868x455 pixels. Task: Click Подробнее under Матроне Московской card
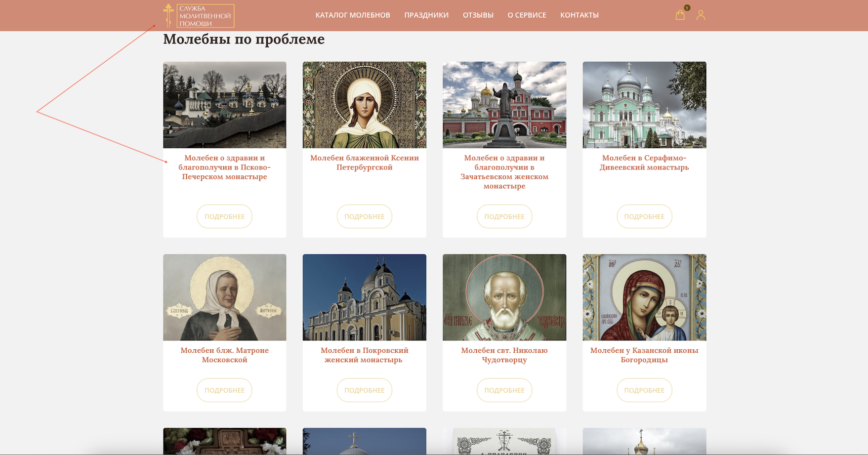(x=224, y=390)
